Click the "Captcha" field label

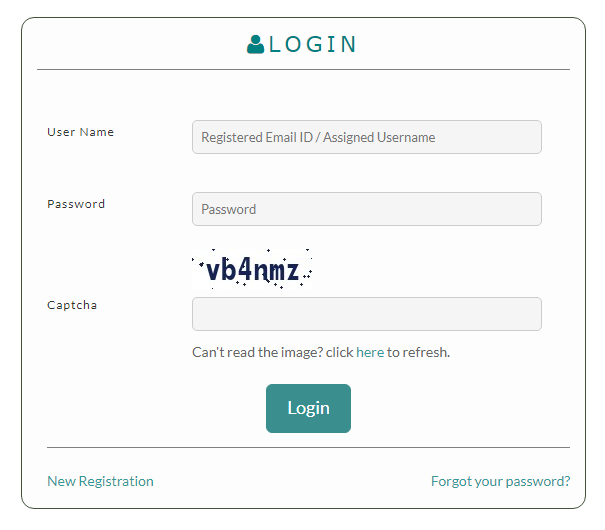click(72, 305)
